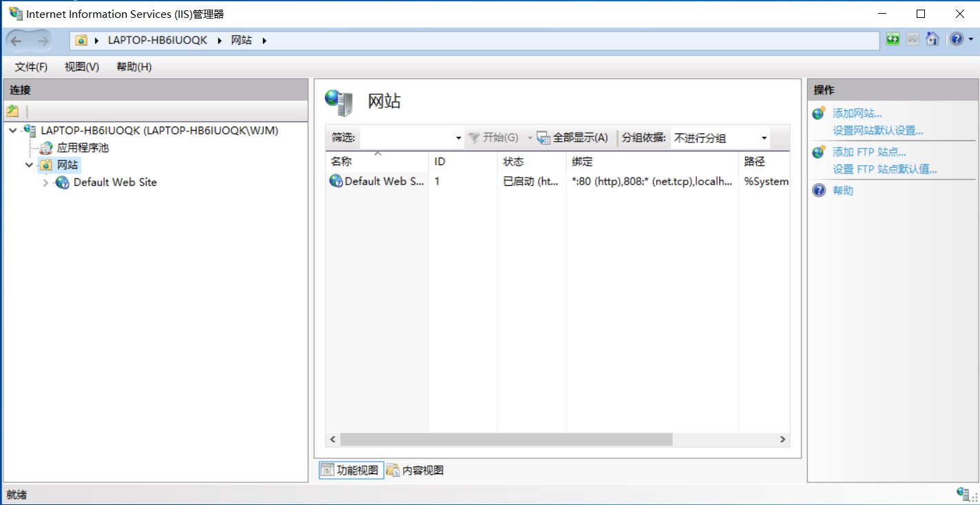Click the blue 帮助 icon in Actions pane

click(x=818, y=191)
